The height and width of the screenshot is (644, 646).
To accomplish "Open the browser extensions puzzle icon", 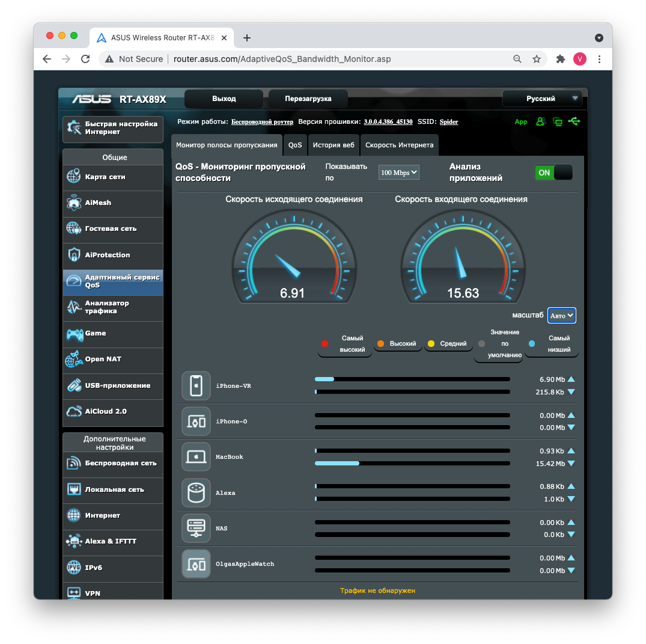I will coord(560,59).
